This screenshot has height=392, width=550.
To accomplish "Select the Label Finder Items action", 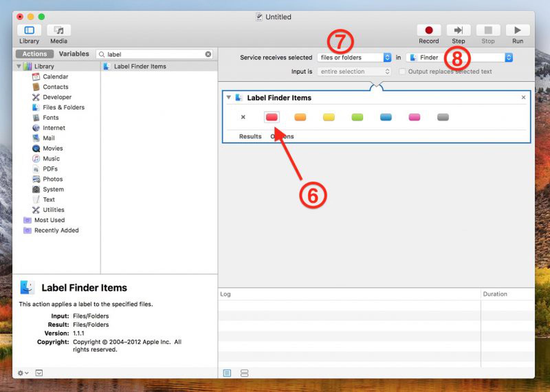I will tap(139, 66).
